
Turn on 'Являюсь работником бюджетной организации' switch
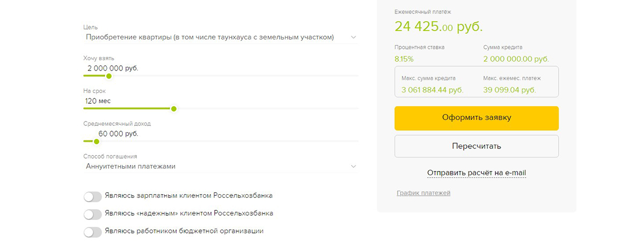92,232
